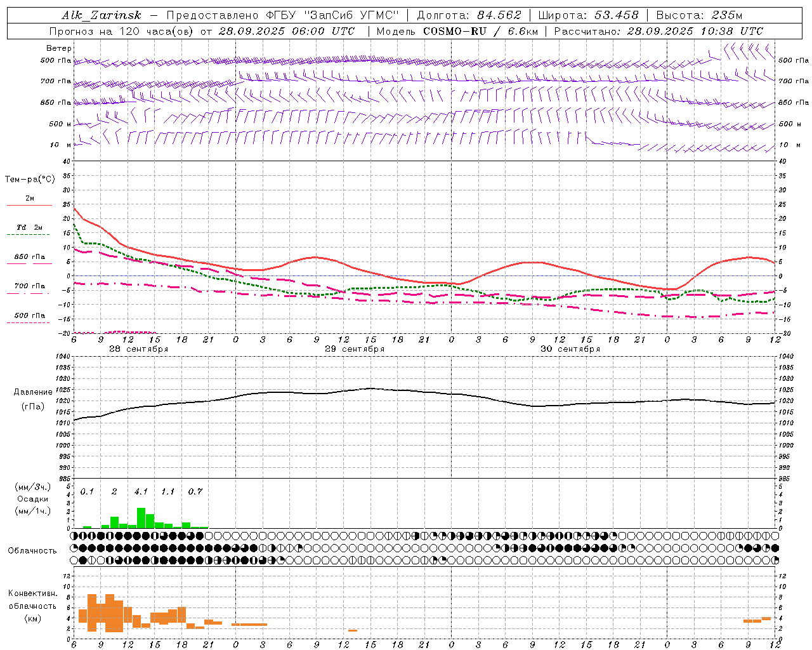This screenshot has height=650, width=812.
Task: Click the (гПа) unit under Давление
Action: pos(33,406)
